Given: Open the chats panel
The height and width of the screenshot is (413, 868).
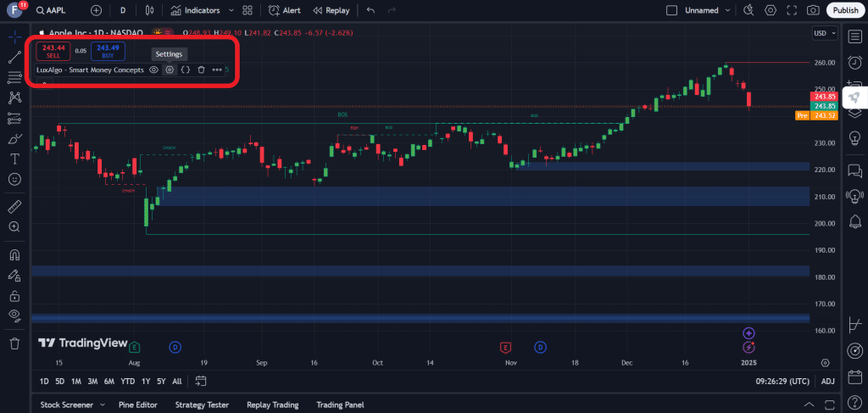Looking at the screenshot, I should click(x=854, y=171).
